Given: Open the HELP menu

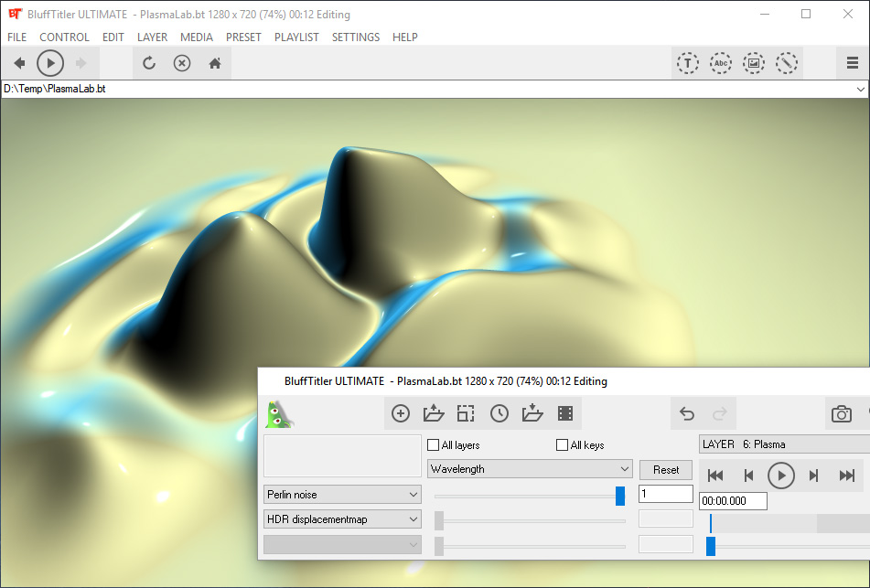Looking at the screenshot, I should point(405,37).
